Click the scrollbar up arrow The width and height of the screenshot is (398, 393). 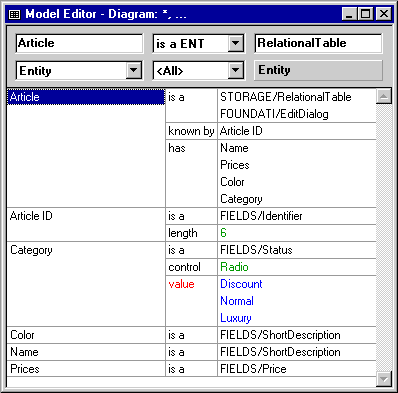click(x=384, y=96)
